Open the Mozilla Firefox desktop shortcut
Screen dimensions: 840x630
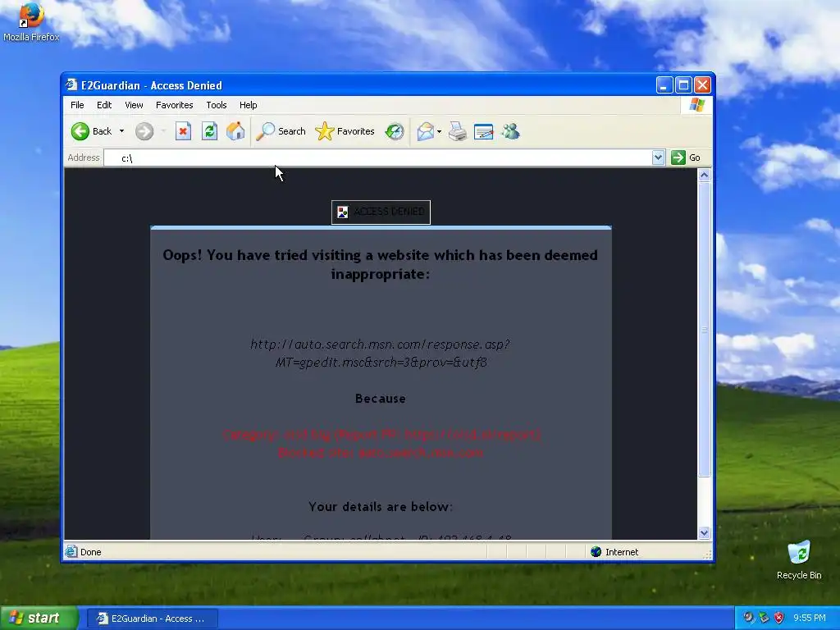(x=31, y=21)
